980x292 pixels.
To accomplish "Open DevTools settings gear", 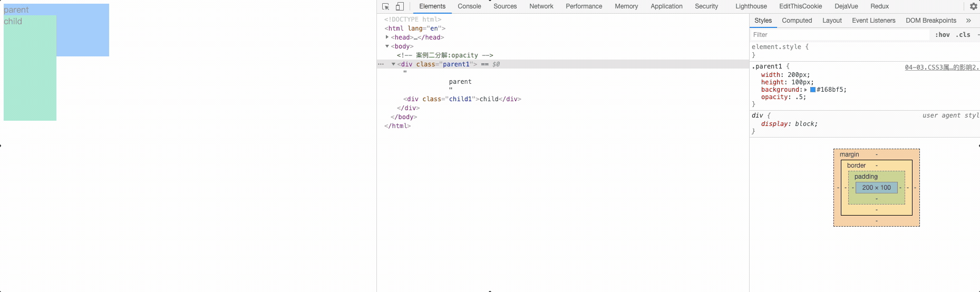I will click(973, 6).
